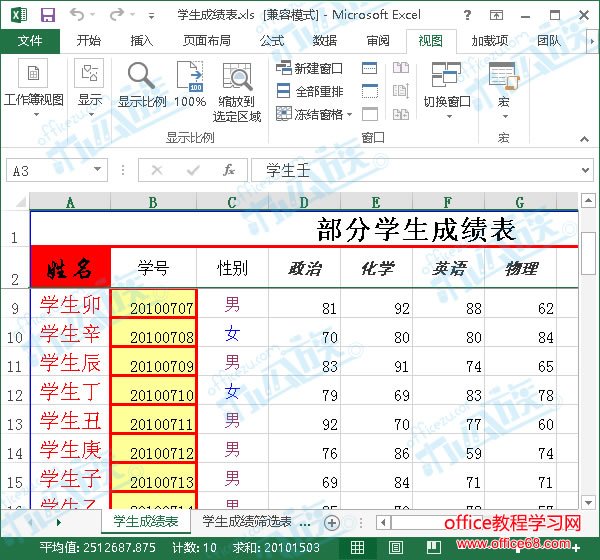Open the Name Box dropdown arrow
This screenshot has height=560, width=600.
(98, 170)
